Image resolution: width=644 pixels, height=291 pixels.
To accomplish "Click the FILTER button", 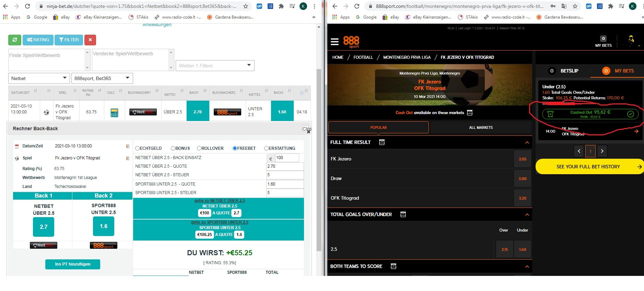I will pos(69,40).
